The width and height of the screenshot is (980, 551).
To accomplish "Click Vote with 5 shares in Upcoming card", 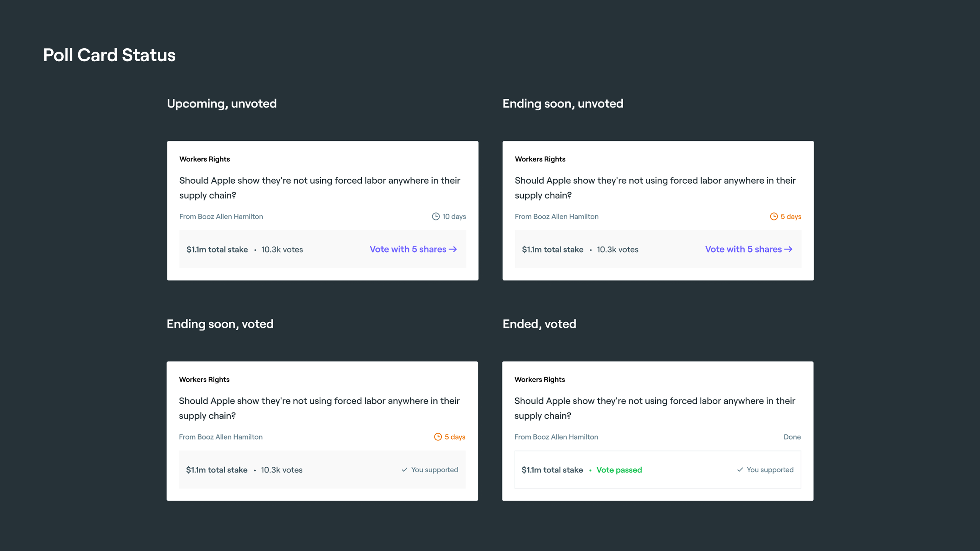I will [x=408, y=249].
